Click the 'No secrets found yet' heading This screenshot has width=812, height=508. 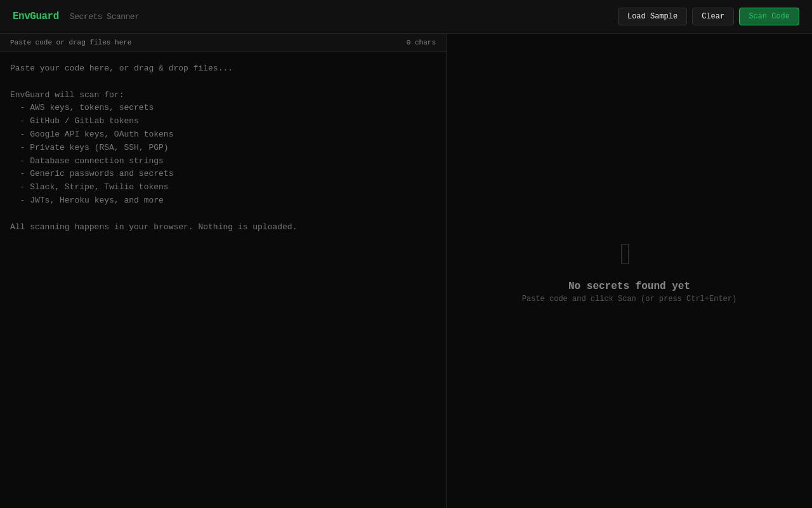tap(629, 286)
